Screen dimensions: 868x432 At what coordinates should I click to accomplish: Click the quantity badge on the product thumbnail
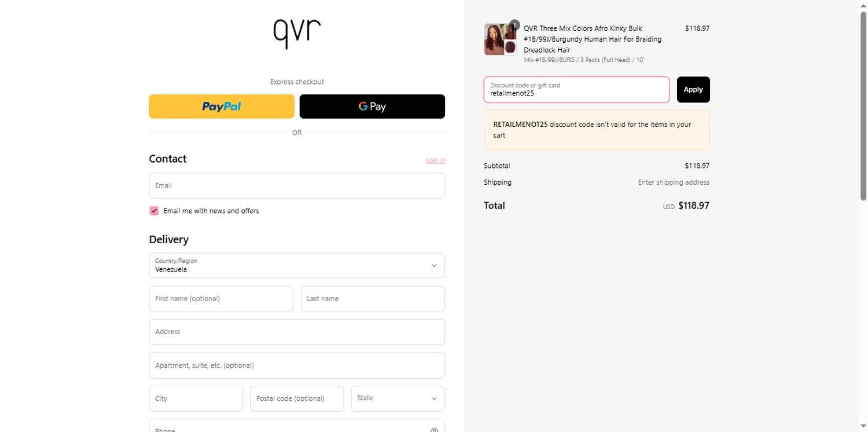514,25
